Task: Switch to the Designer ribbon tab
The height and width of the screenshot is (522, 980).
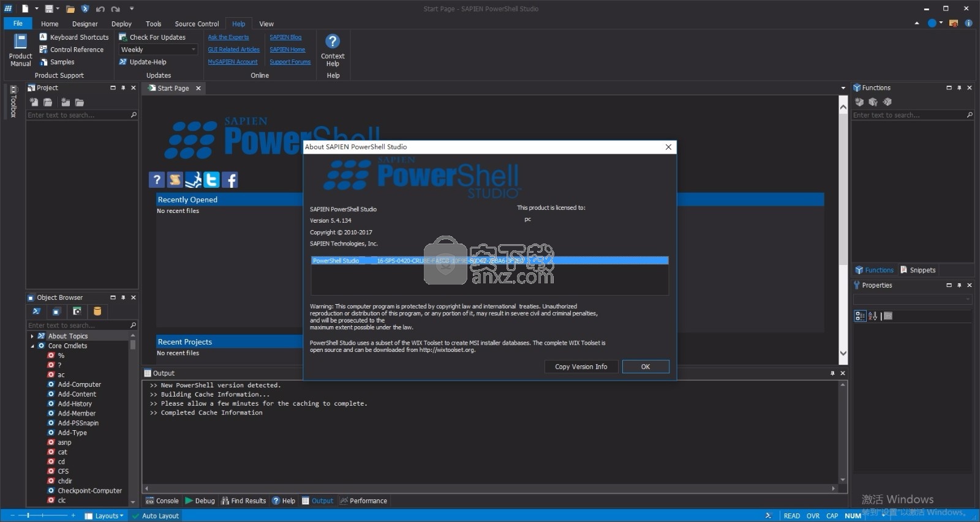Action: point(85,24)
